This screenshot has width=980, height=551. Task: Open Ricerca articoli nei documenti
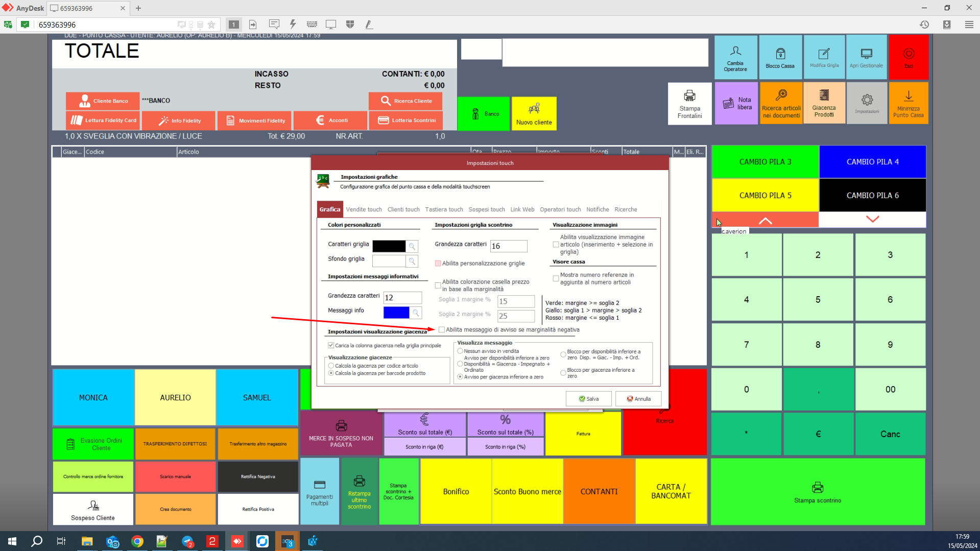click(x=781, y=104)
